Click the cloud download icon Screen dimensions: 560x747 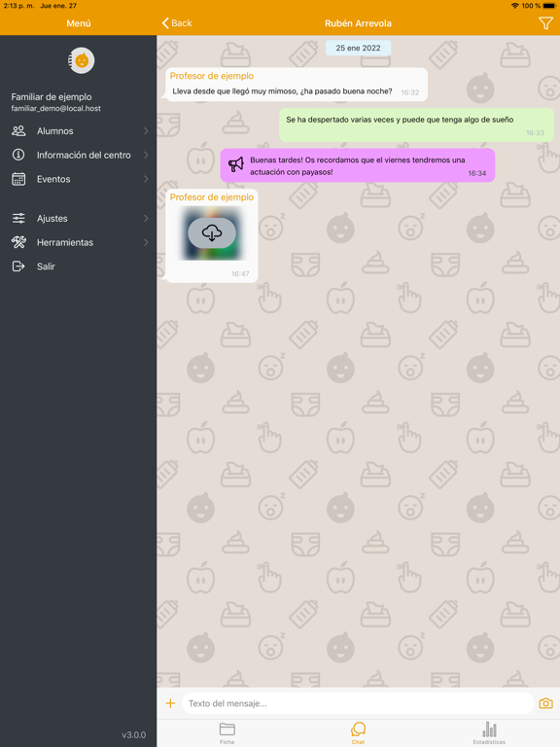[x=212, y=233]
